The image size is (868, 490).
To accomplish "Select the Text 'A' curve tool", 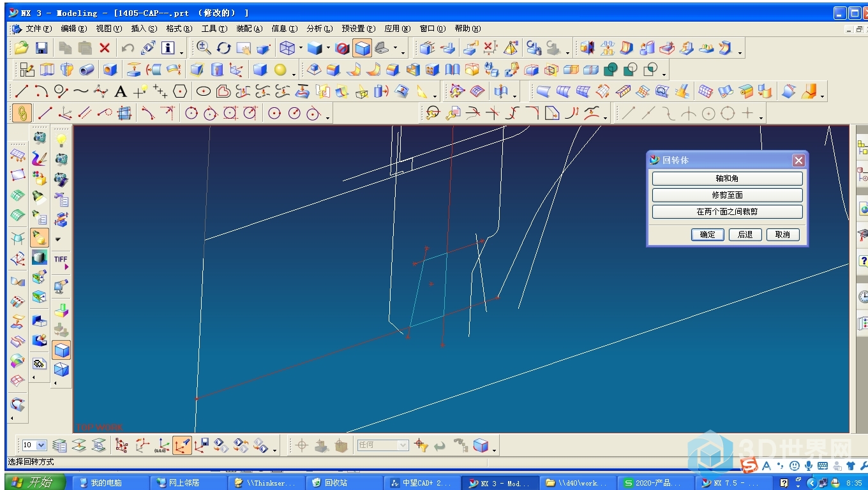I will click(121, 91).
